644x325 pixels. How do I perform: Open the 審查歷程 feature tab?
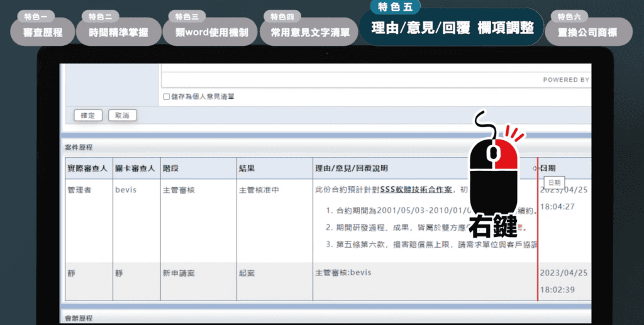click(x=42, y=32)
